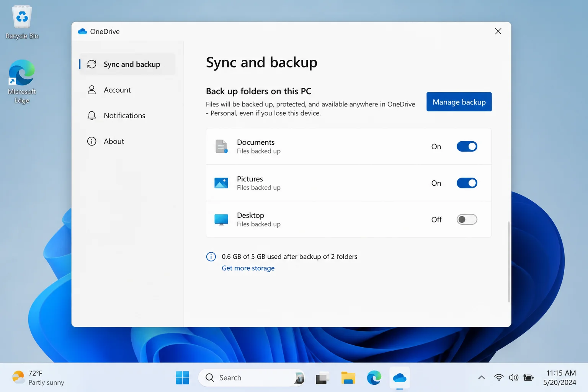Close the OneDrive settings window
Image resolution: width=588 pixels, height=392 pixels.
click(x=498, y=31)
